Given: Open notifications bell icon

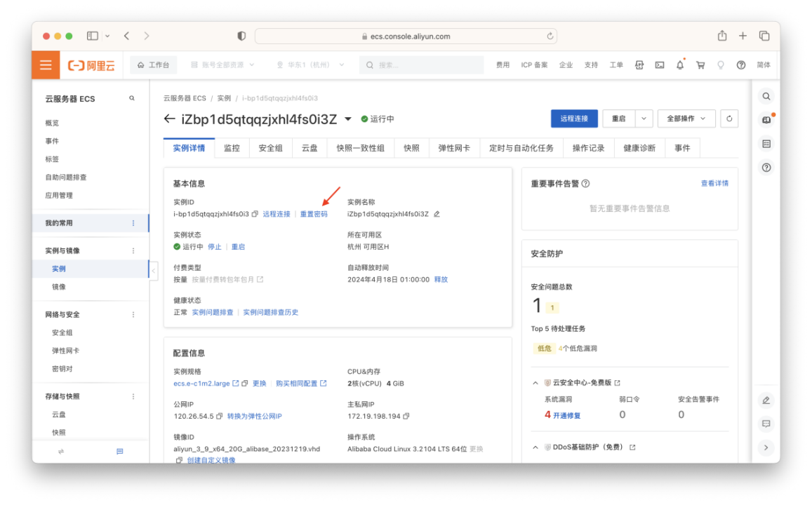Looking at the screenshot, I should pos(680,65).
